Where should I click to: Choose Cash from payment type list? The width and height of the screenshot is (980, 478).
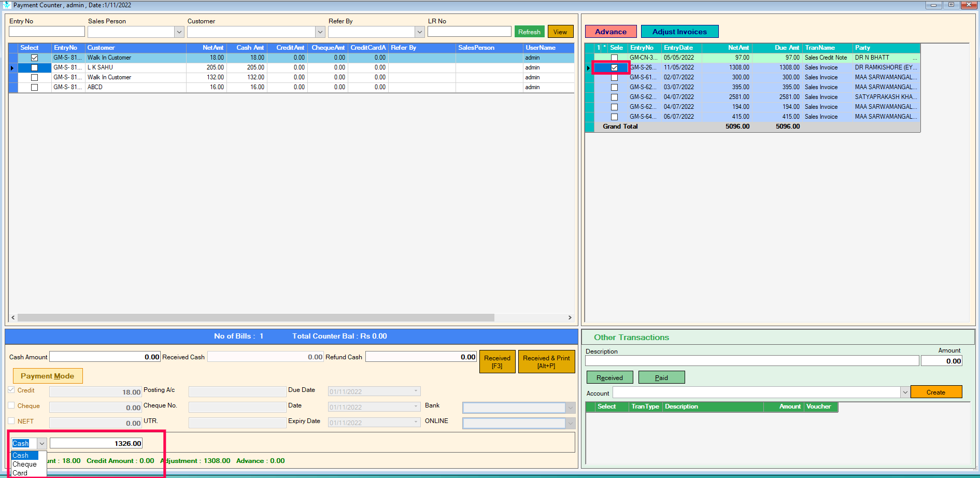tap(24, 455)
